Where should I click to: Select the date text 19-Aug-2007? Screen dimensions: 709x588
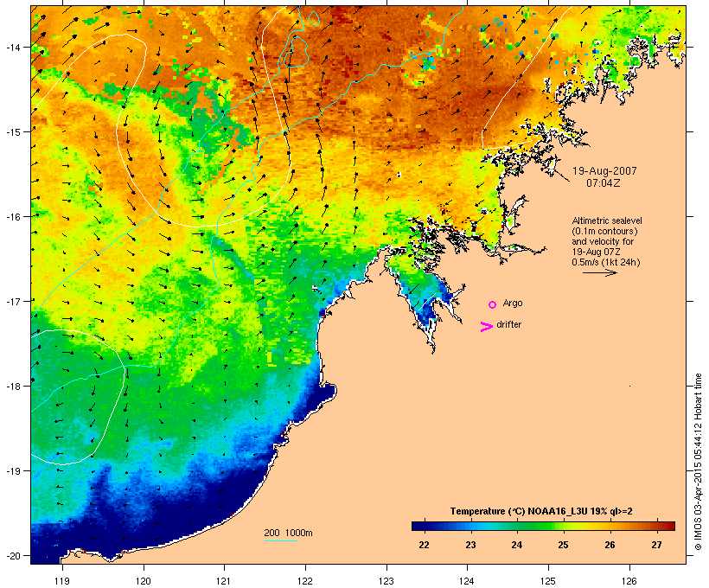pos(604,171)
